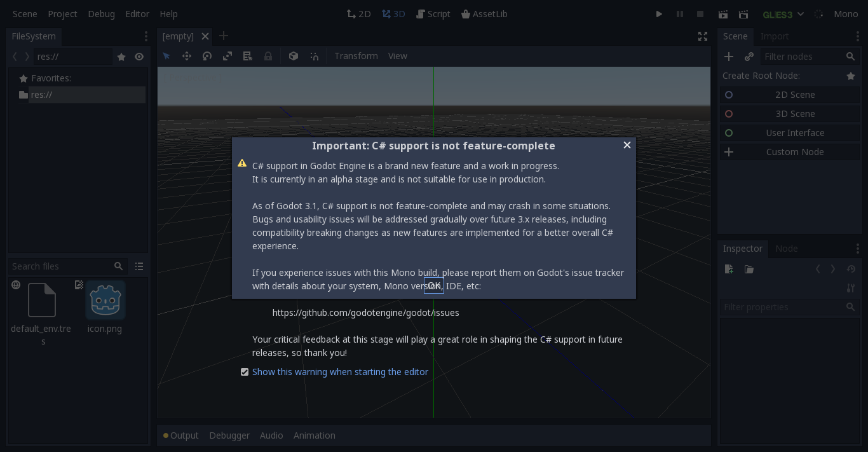868x452 pixels.
Task: Go to next object in Inspector history
Action: coord(833,270)
